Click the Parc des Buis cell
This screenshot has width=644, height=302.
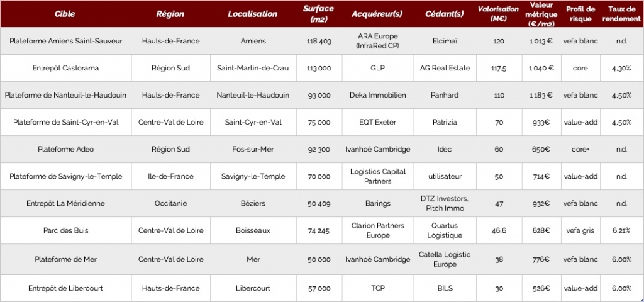pyautogui.click(x=65, y=230)
